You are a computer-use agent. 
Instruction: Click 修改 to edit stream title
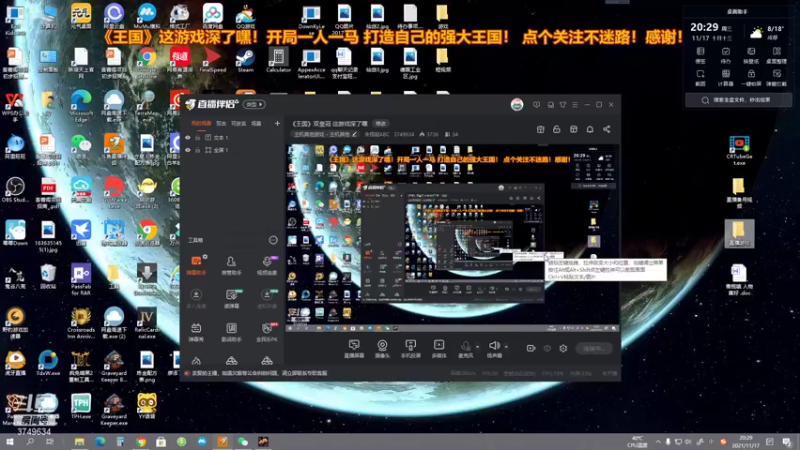pos(381,123)
